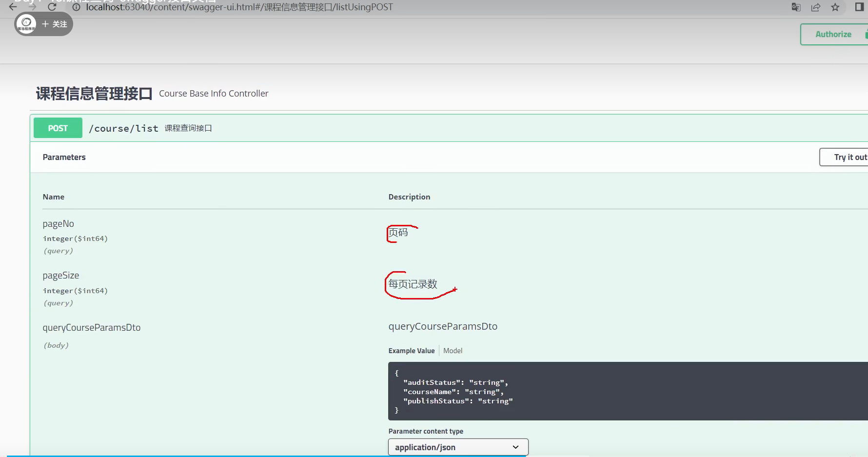
Task: Click the green POST method badge
Action: point(58,128)
